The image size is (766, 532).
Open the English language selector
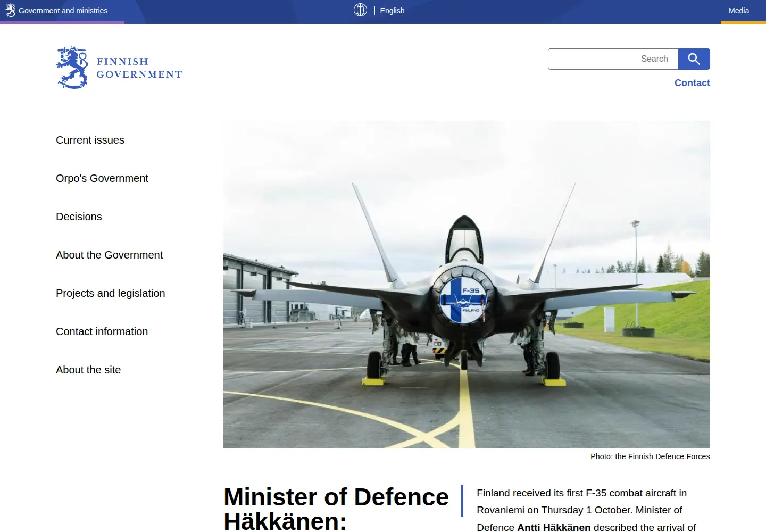pyautogui.click(x=392, y=11)
